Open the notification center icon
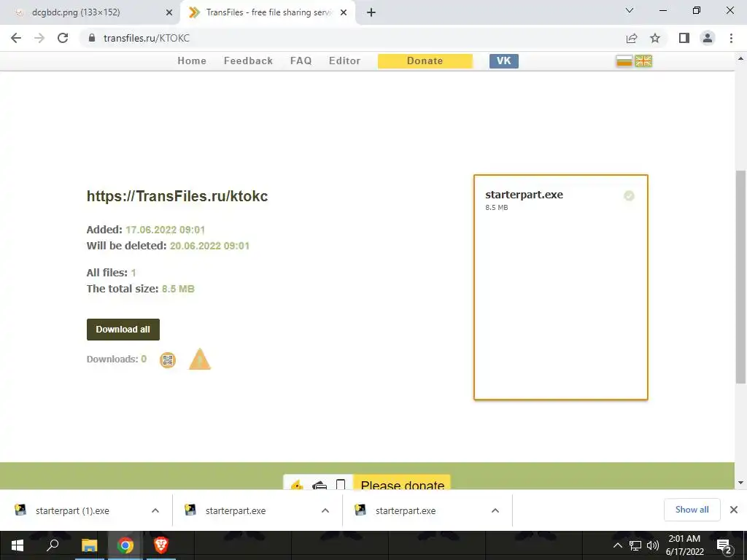The height and width of the screenshot is (560, 747). [x=724, y=546]
